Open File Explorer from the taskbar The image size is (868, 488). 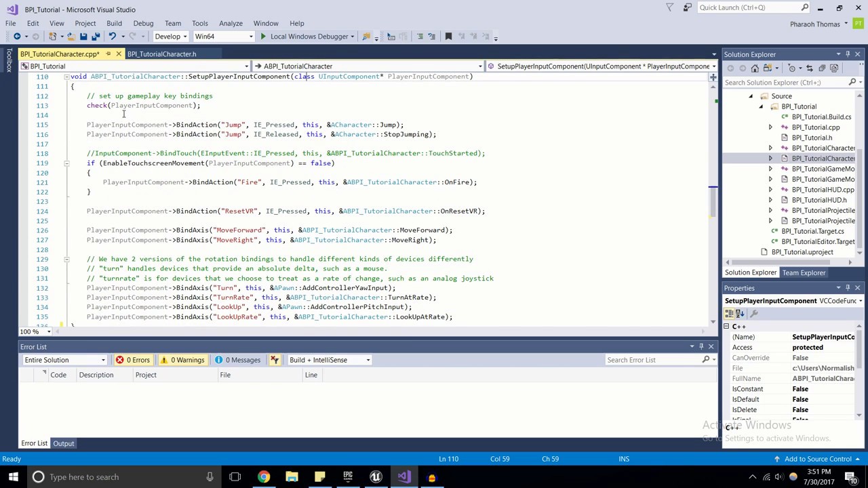point(292,477)
